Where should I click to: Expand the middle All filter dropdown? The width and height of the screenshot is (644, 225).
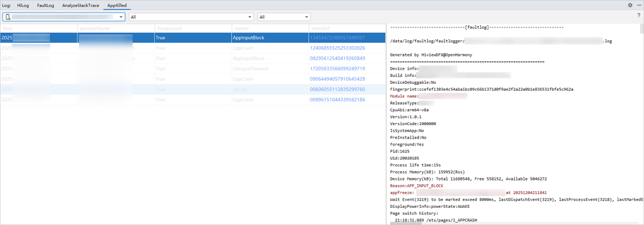250,17
